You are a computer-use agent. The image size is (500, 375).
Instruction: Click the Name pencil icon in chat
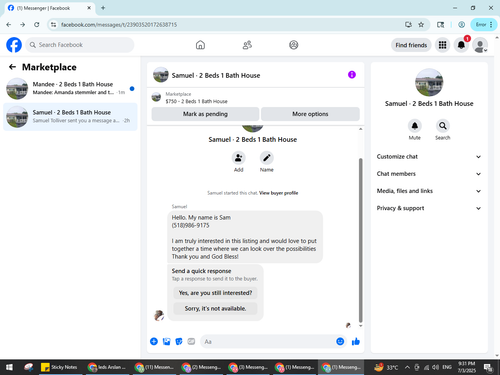267,158
